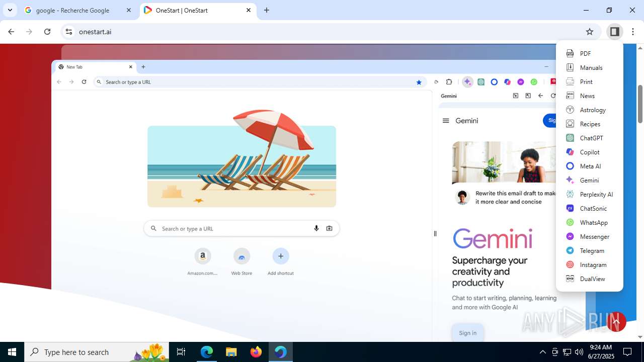Screen dimensions: 644x362
Task: Launch Microsoft Edge from the taskbar
Action: pyautogui.click(x=207, y=352)
